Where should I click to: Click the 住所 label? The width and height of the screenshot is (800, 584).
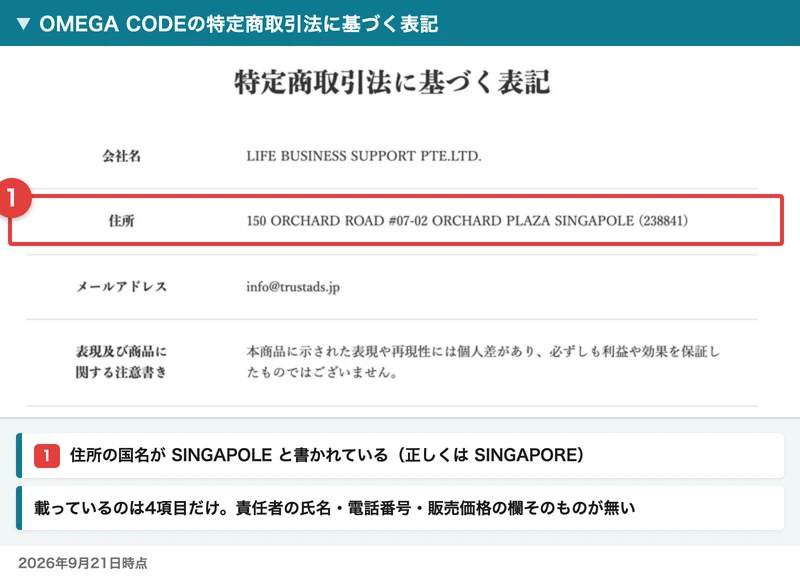point(121,221)
